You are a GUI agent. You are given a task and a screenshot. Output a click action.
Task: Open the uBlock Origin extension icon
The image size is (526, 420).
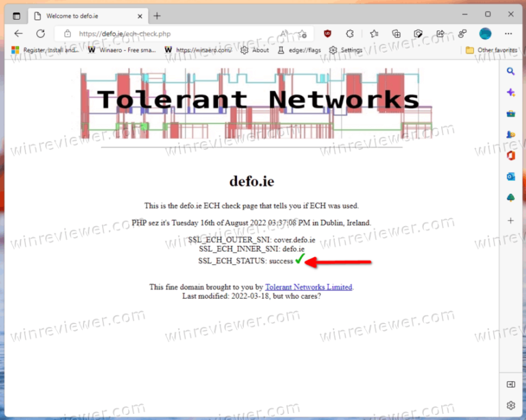pos(327,33)
